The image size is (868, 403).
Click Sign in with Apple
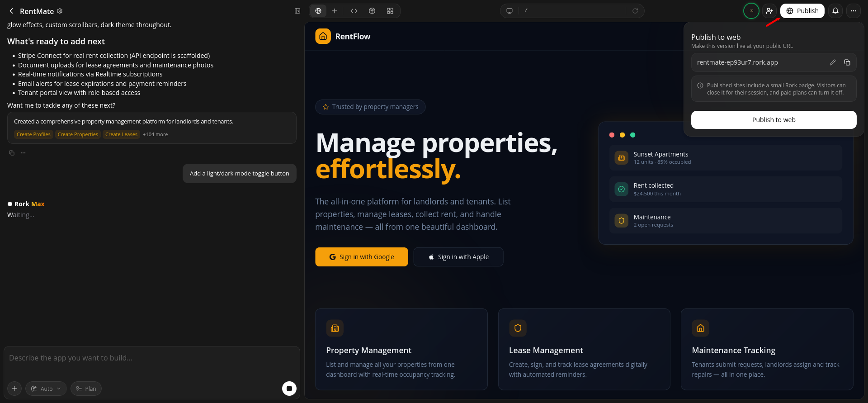tap(458, 257)
